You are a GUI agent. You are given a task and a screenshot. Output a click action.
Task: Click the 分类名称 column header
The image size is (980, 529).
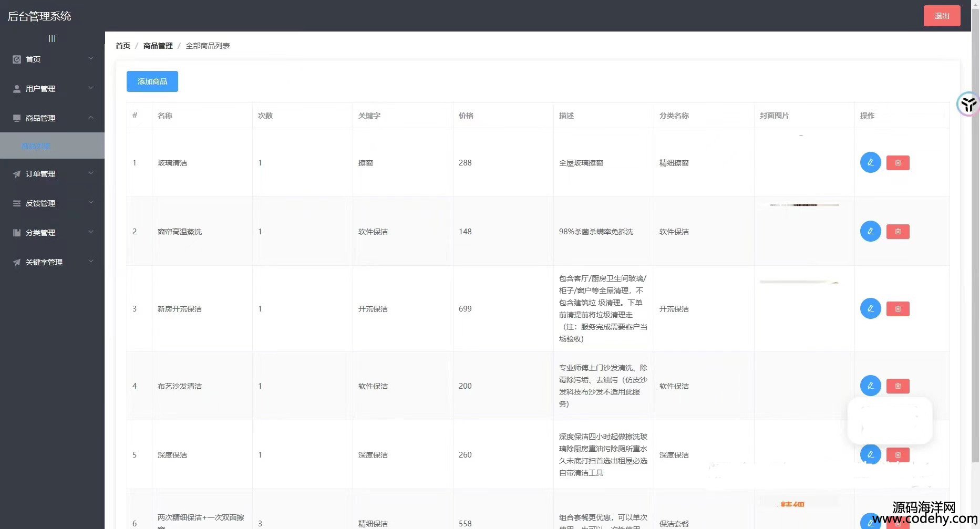coord(674,116)
